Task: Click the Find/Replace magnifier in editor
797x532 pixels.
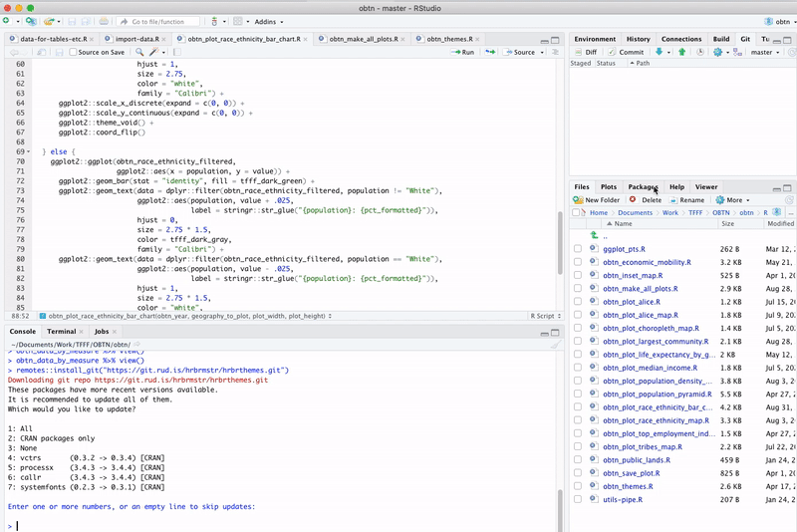Action: coord(139,52)
